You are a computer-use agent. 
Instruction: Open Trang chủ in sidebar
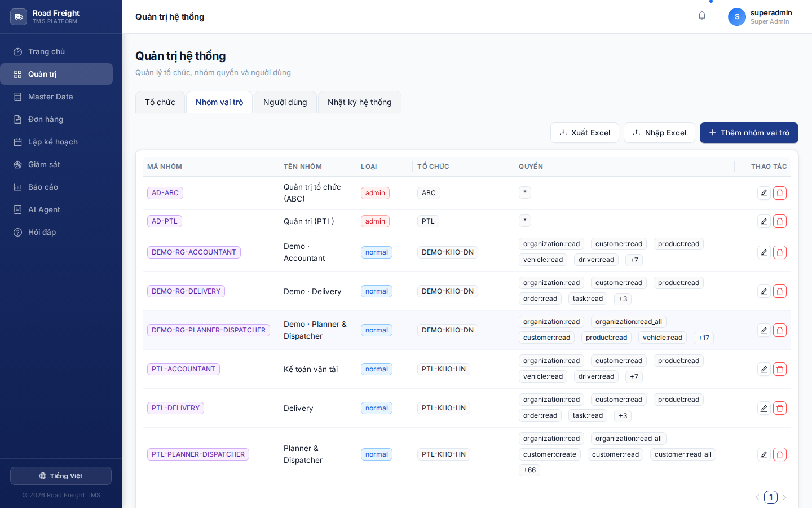coord(56,51)
